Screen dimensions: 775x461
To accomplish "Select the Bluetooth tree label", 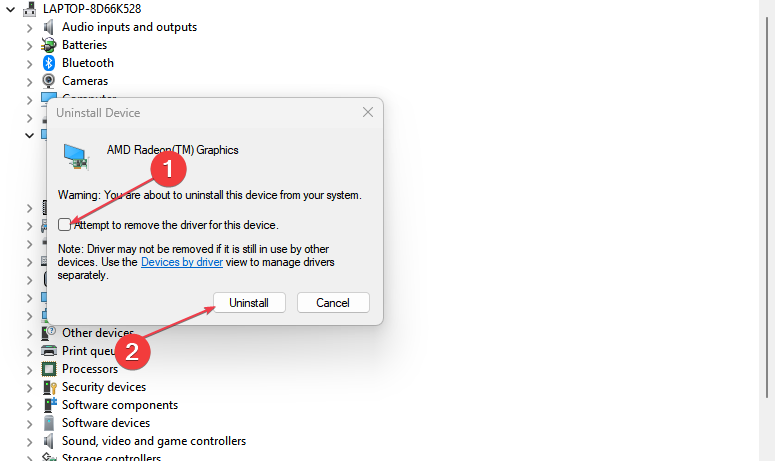I will pos(87,63).
